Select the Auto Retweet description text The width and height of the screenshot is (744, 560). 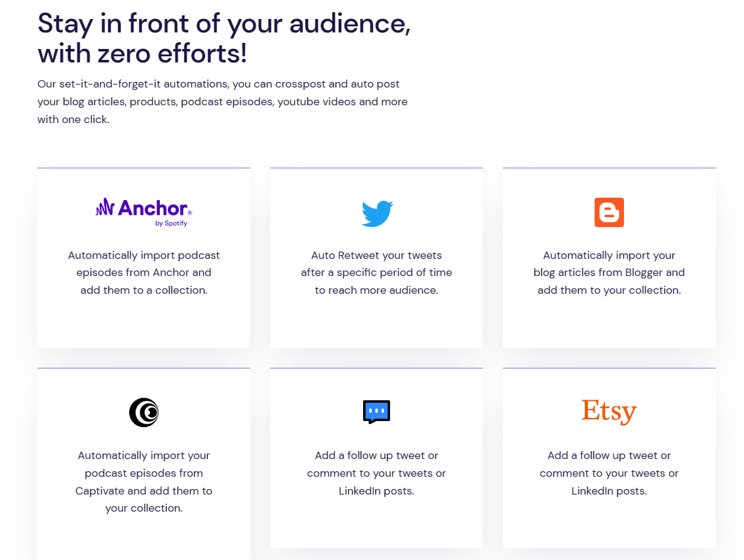coord(377,272)
